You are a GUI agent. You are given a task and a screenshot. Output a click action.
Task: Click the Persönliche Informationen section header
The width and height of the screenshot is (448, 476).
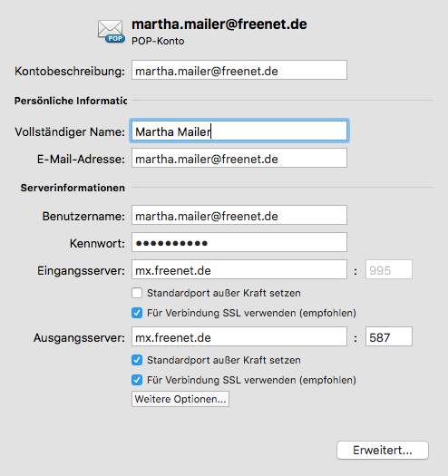tap(71, 101)
